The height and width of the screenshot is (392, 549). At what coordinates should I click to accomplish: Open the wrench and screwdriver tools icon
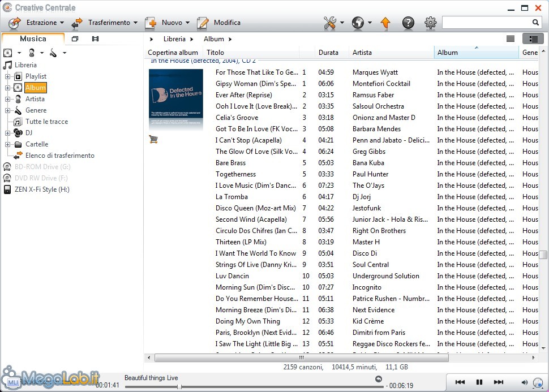pyautogui.click(x=330, y=23)
